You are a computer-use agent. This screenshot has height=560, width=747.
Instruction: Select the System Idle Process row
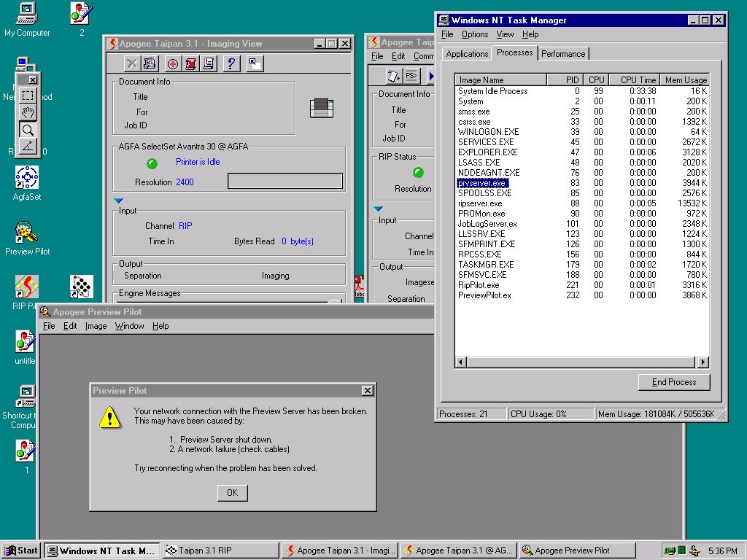click(x=582, y=91)
